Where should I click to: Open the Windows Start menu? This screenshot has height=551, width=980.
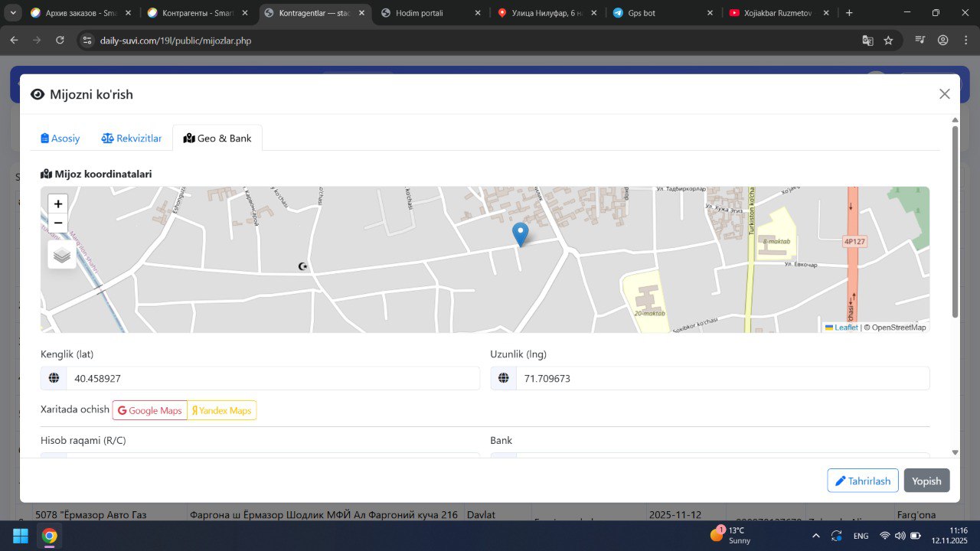(x=20, y=536)
